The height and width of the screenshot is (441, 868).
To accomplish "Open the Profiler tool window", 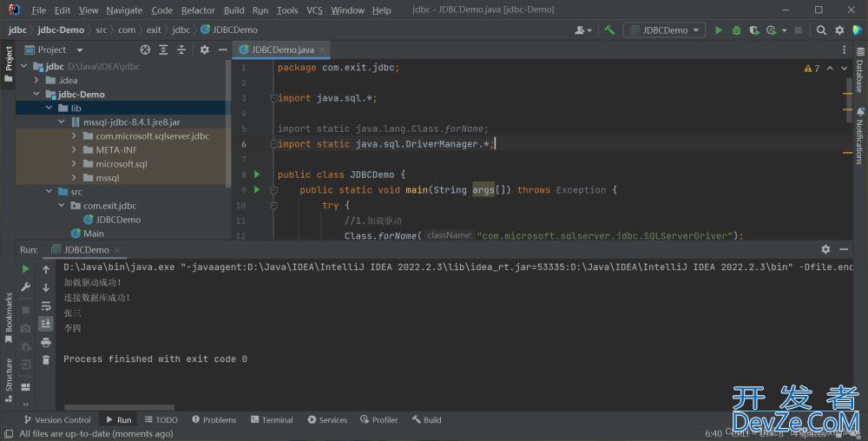I will pyautogui.click(x=379, y=420).
